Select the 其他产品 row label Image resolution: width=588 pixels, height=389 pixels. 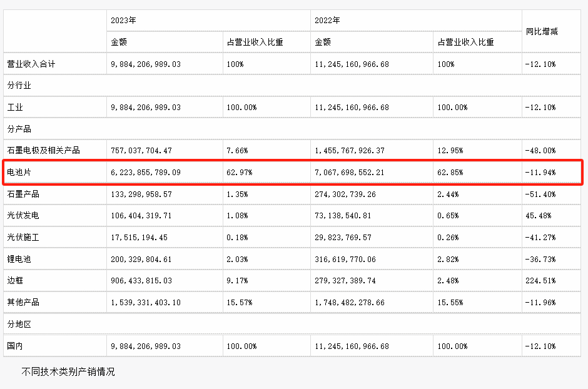(23, 303)
